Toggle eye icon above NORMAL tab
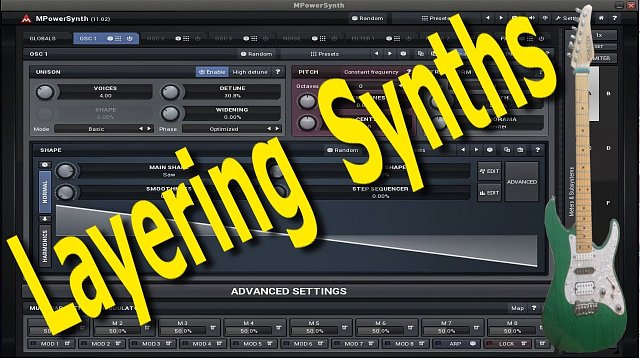The height and width of the screenshot is (360, 640). pos(45,164)
